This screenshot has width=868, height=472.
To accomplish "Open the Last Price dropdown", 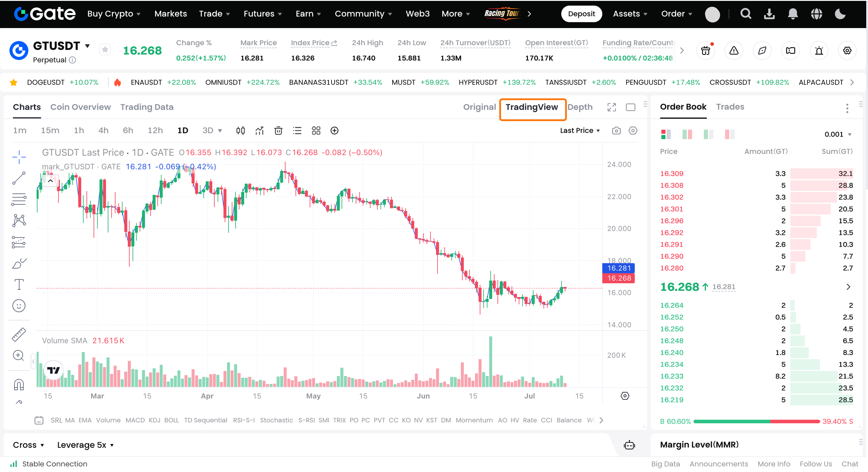I will point(580,131).
